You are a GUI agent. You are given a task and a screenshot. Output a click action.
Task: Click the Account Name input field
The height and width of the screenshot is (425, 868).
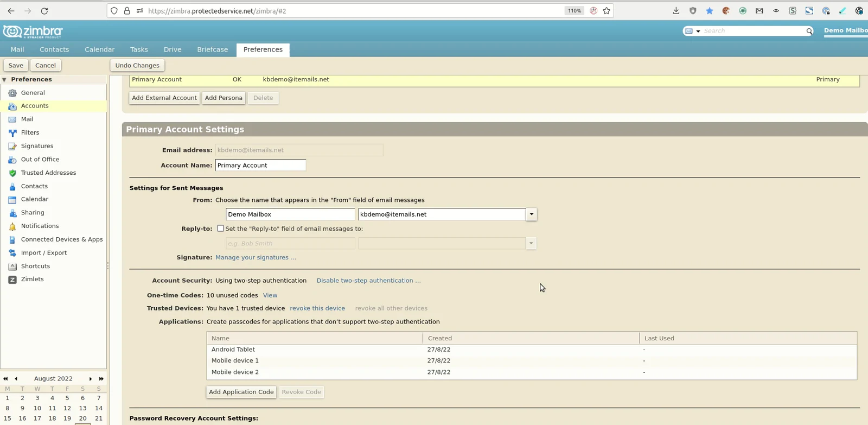260,165
